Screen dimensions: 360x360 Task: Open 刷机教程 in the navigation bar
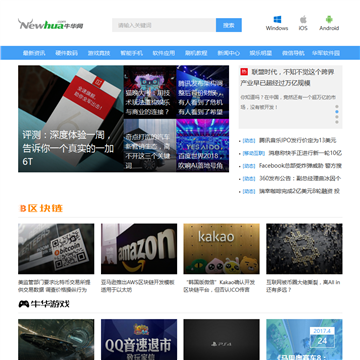coord(196,53)
